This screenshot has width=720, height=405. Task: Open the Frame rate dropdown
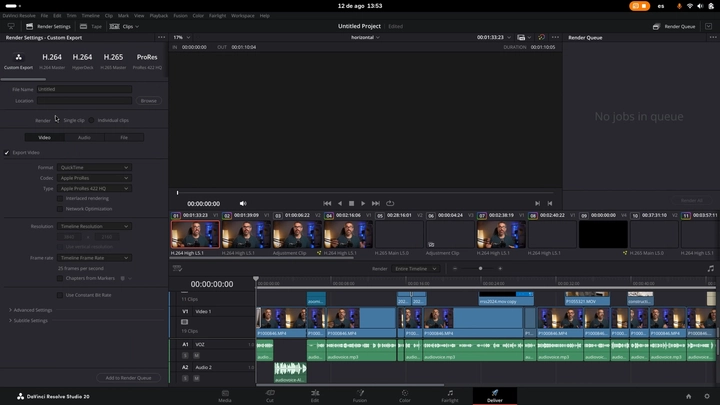(94, 258)
